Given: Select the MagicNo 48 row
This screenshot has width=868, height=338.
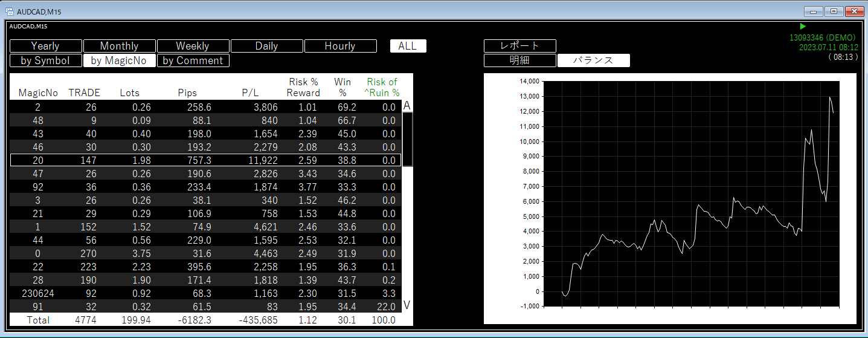Looking at the screenshot, I should point(205,120).
